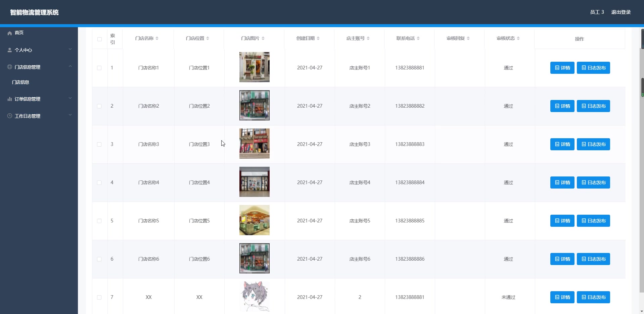Click the person icon for 个人中心
The height and width of the screenshot is (314, 644).
click(x=9, y=50)
